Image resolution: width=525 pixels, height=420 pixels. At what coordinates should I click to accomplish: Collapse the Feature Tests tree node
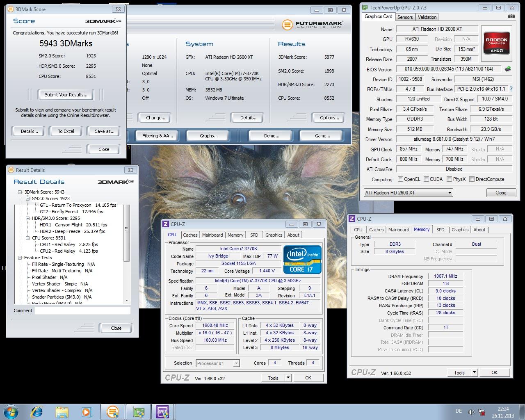coord(20,258)
